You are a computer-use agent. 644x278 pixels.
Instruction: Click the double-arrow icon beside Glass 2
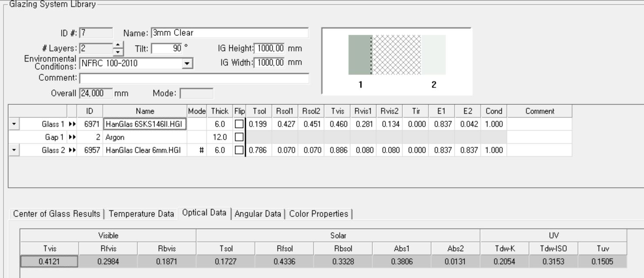(72, 150)
